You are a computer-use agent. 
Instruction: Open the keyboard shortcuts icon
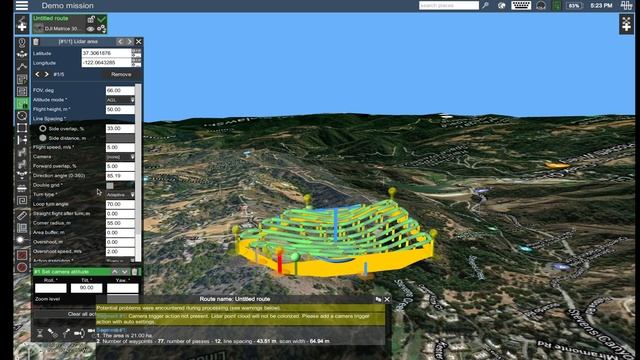click(x=521, y=5)
